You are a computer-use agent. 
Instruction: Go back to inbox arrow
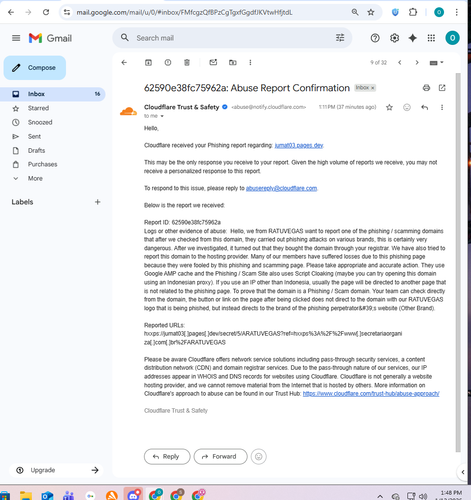124,62
